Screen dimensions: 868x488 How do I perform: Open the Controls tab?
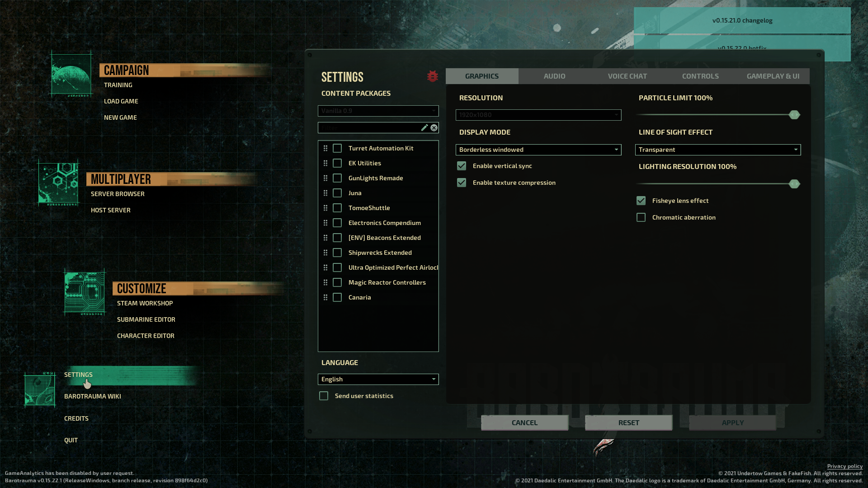pyautogui.click(x=700, y=76)
